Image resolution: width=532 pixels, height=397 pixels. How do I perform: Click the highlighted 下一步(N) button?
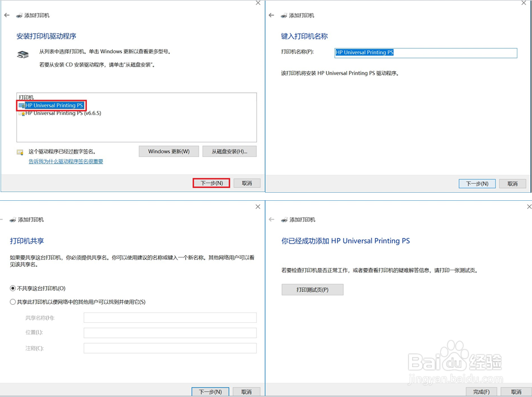[x=211, y=183]
